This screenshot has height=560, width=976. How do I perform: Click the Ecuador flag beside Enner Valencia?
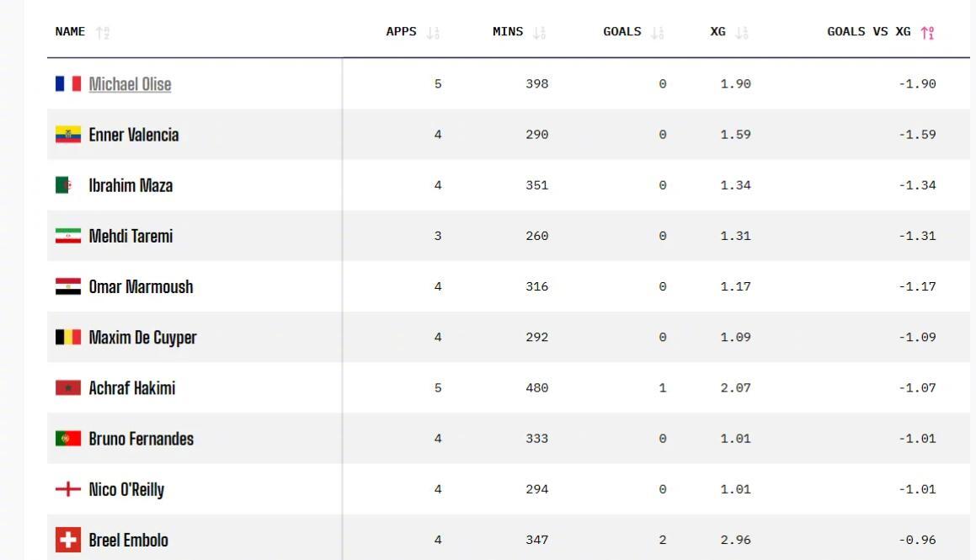[x=68, y=135]
